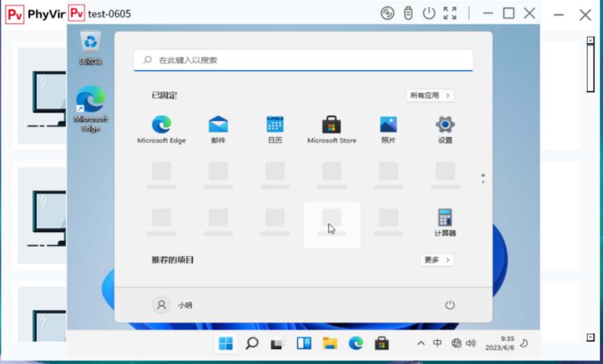Launch the 计算器 Calculator app
The width and height of the screenshot is (603, 364).
[444, 219]
